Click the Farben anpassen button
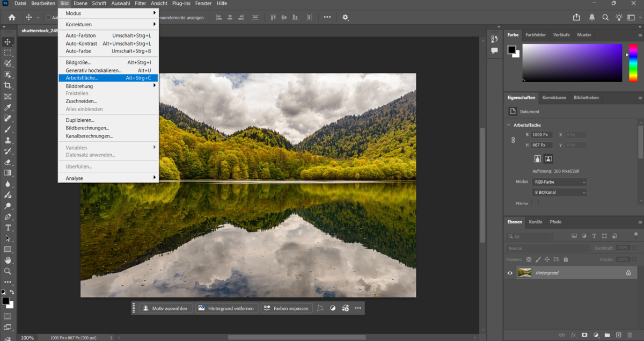644x341 pixels. click(287, 308)
